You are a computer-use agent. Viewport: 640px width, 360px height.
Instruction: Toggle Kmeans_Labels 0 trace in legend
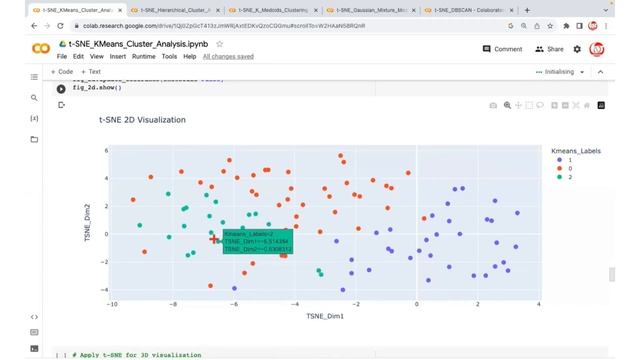click(x=565, y=168)
